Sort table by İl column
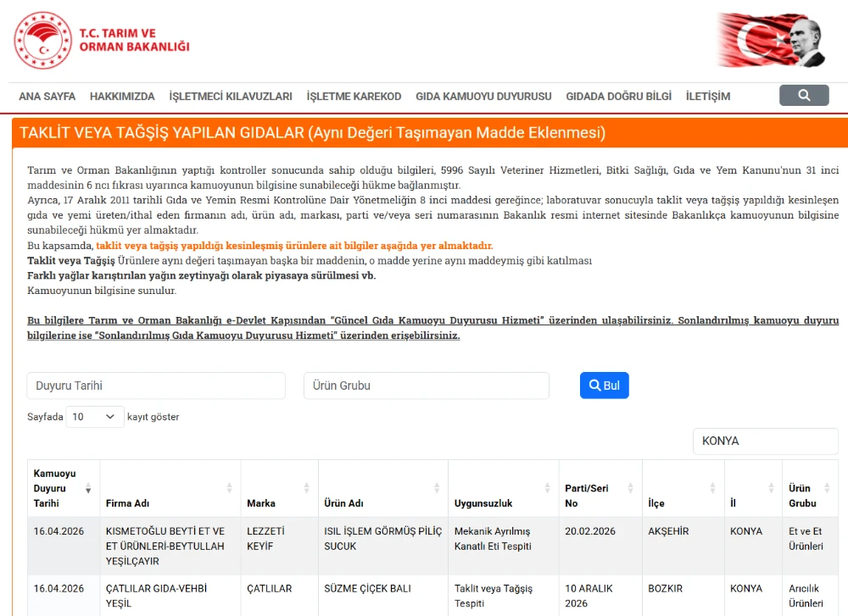 point(771,489)
